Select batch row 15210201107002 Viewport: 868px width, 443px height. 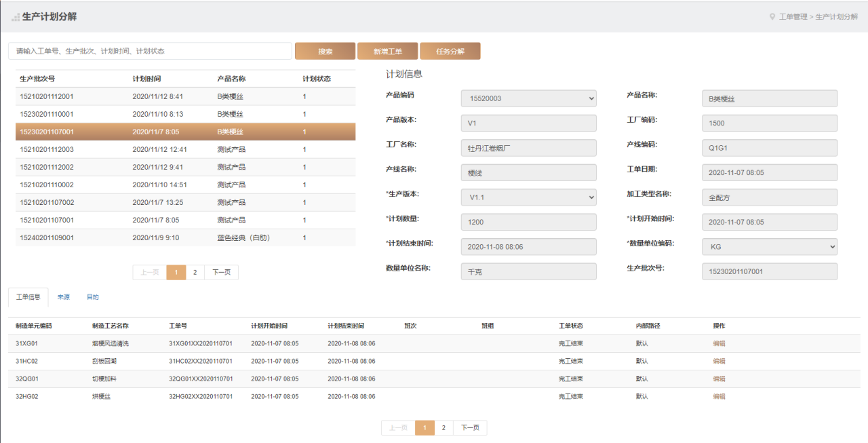coord(185,202)
